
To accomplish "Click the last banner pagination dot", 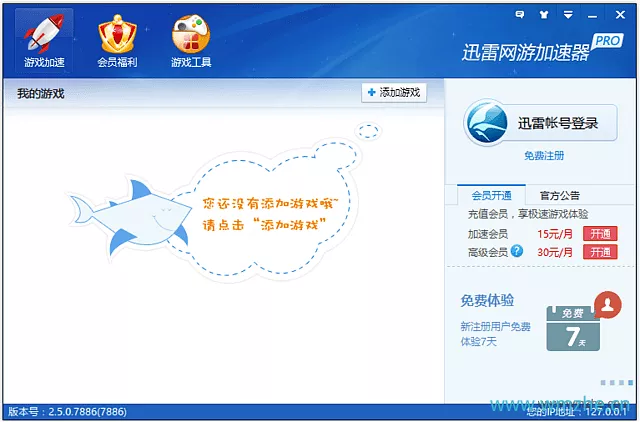I will pyautogui.click(x=631, y=382).
